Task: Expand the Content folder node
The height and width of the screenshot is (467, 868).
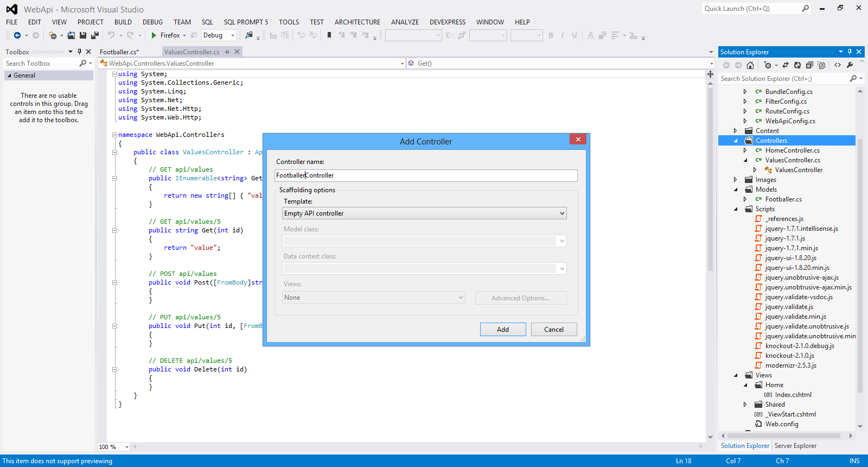Action: [x=736, y=131]
